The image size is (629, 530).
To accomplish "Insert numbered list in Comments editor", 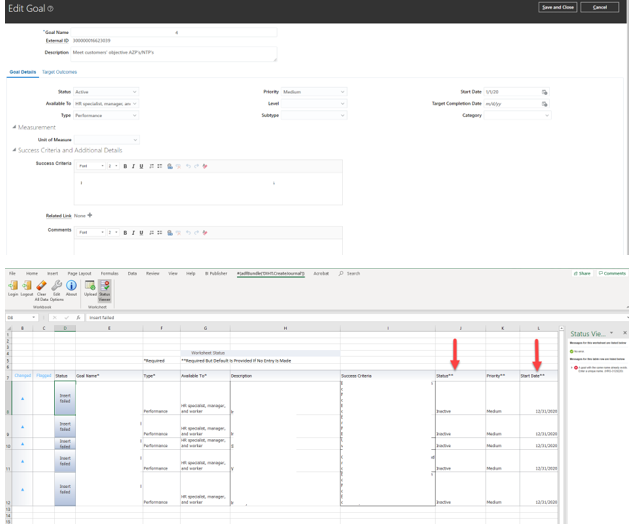I will pyautogui.click(x=151, y=233).
